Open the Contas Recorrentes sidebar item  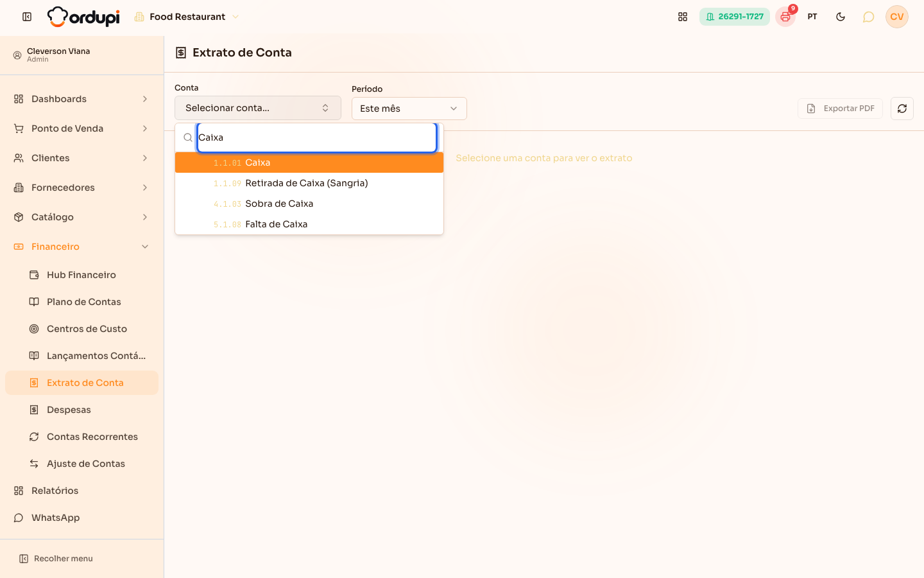[x=81, y=437]
